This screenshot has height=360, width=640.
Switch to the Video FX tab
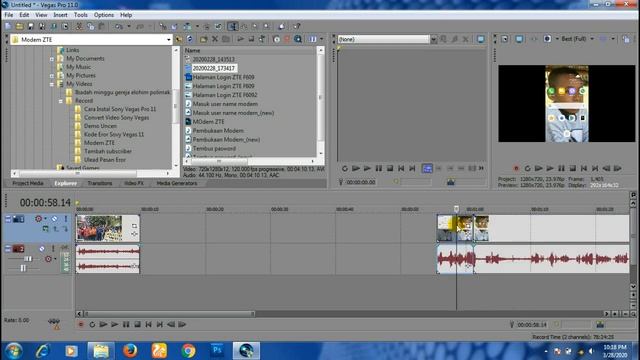pyautogui.click(x=134, y=183)
